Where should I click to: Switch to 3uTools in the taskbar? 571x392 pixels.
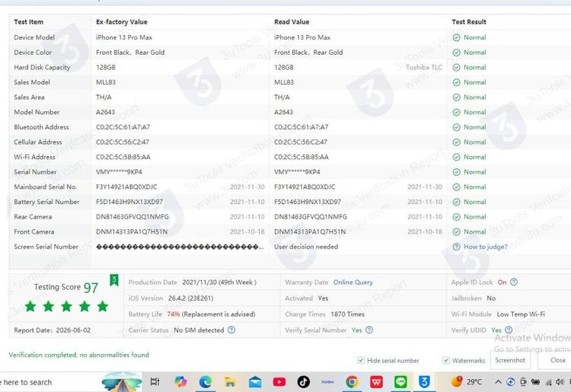coord(424,382)
